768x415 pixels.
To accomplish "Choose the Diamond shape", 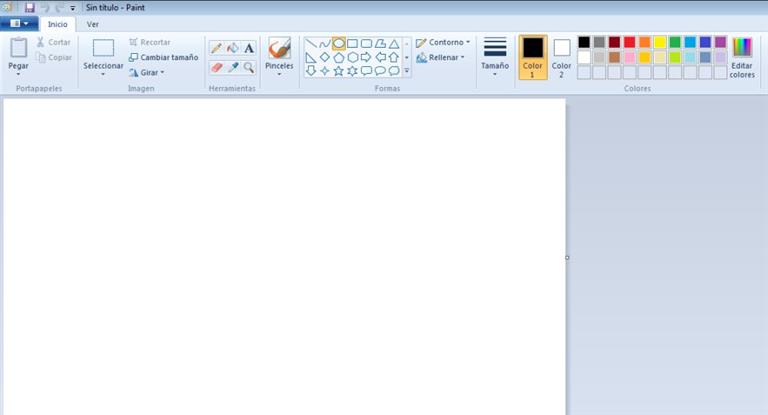I will [324, 57].
